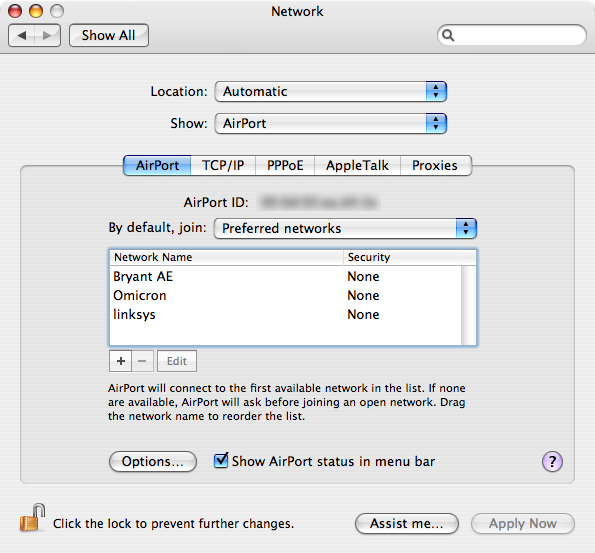Select the Omicron network row
The height and width of the screenshot is (553, 595).
286,295
